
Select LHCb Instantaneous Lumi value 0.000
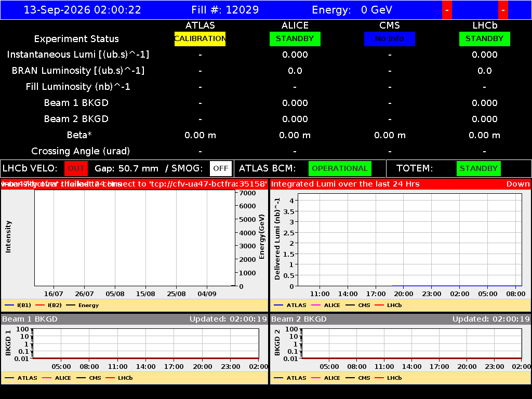point(485,55)
